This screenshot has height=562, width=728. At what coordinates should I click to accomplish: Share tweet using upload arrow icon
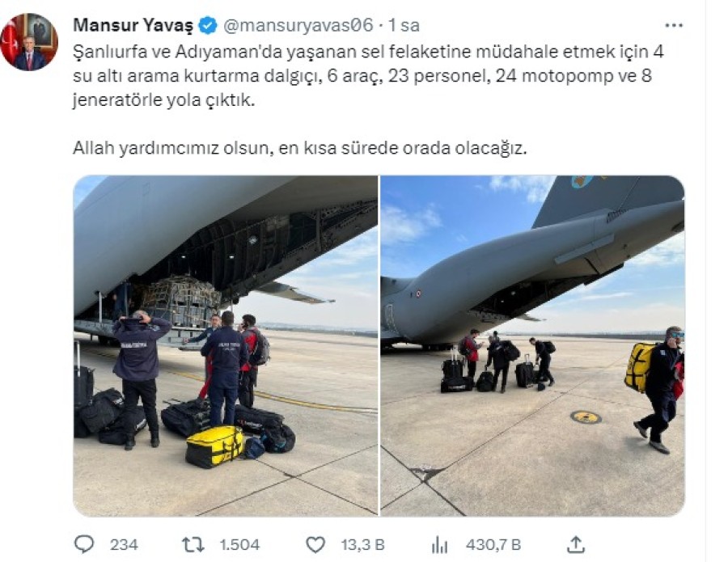pyautogui.click(x=575, y=544)
